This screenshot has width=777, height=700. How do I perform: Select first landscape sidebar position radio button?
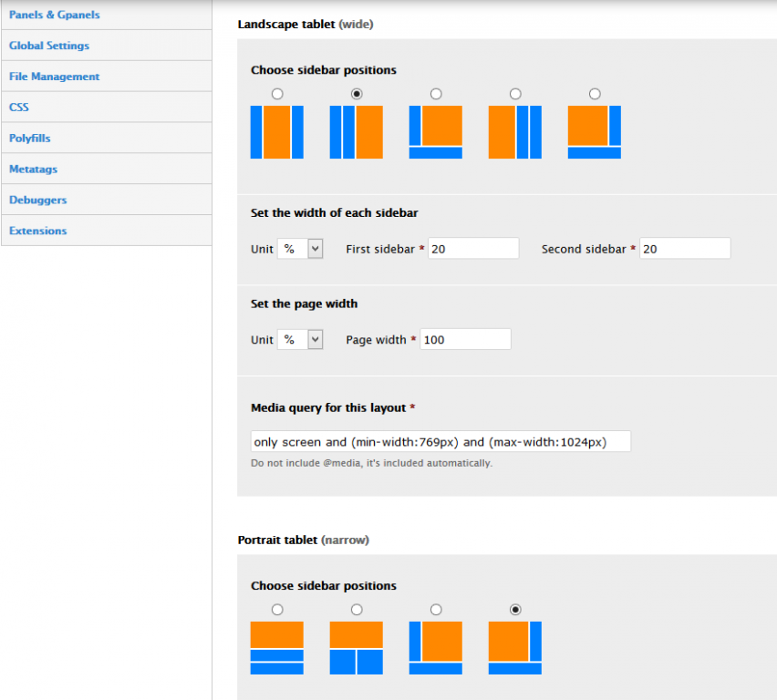[277, 94]
